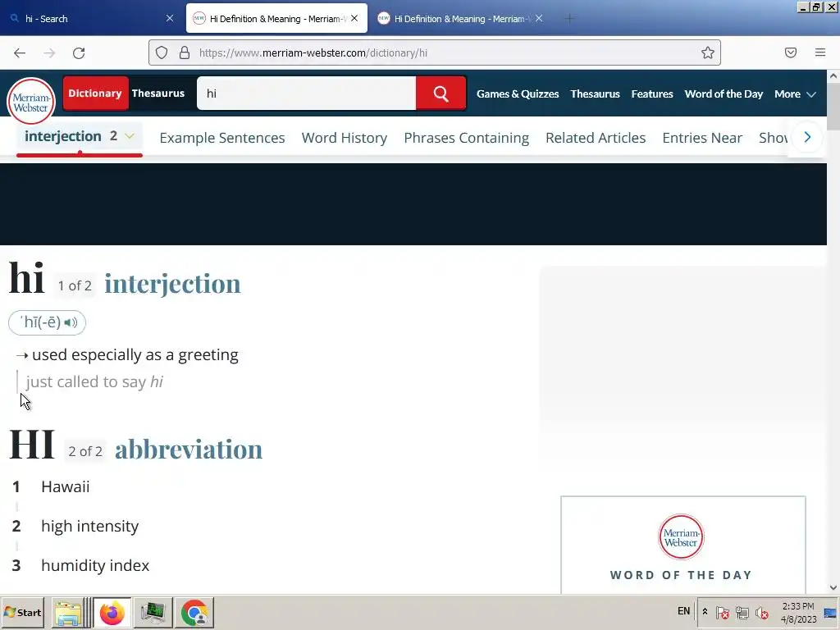
Task: Close the active Hi Definition tab
Action: point(354,18)
